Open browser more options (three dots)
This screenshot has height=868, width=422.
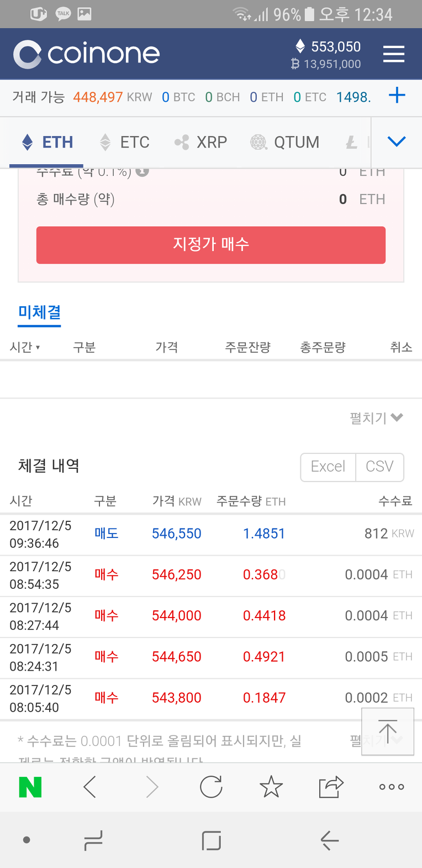[392, 787]
